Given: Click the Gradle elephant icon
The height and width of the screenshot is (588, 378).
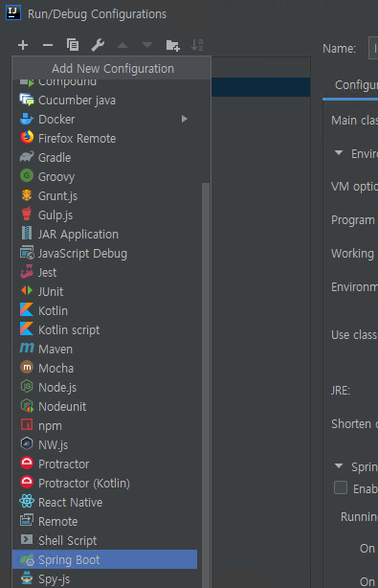Looking at the screenshot, I should pyautogui.click(x=27, y=157).
